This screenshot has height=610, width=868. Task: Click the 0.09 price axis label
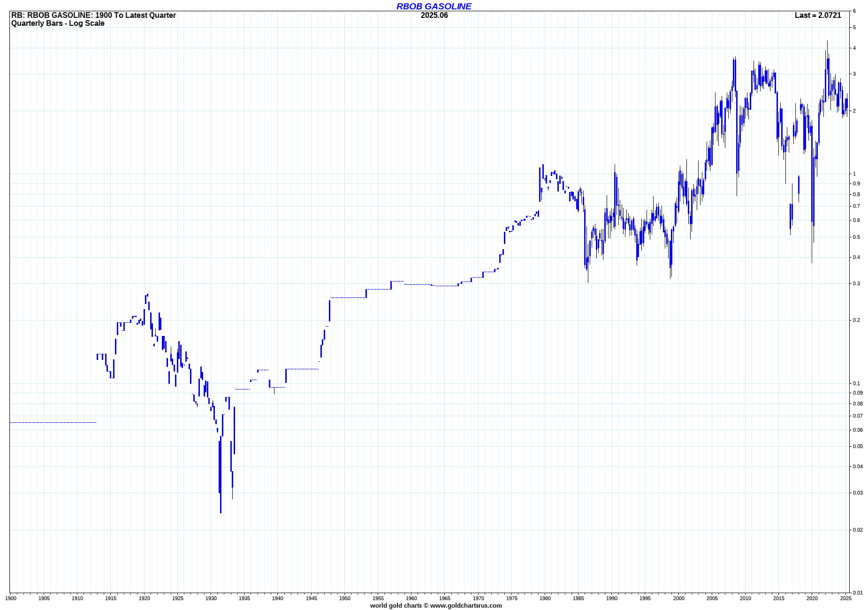click(858, 393)
